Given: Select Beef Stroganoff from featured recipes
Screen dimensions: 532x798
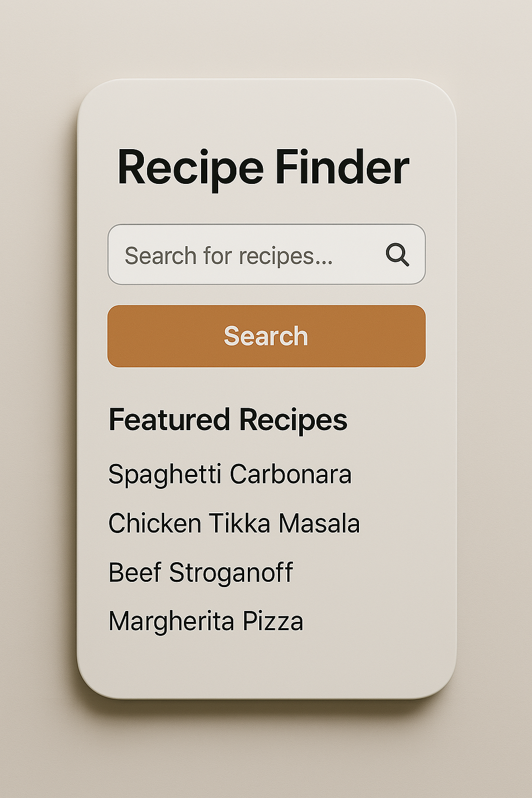Looking at the screenshot, I should (201, 573).
